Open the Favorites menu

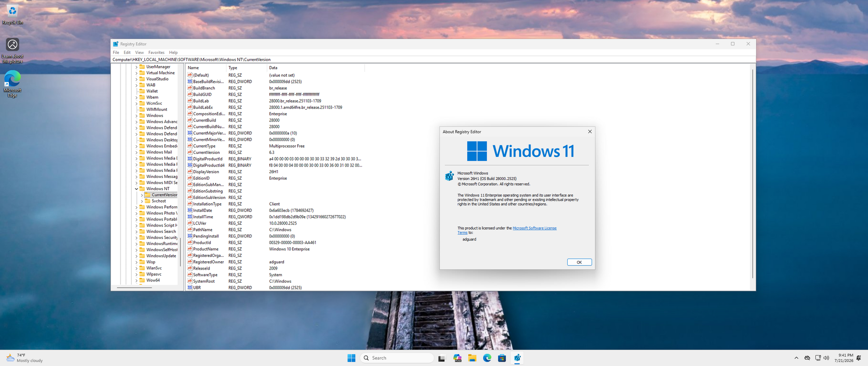pos(156,53)
